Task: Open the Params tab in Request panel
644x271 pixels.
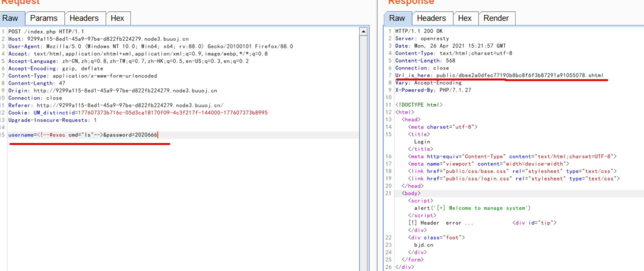Action: pos(44,18)
